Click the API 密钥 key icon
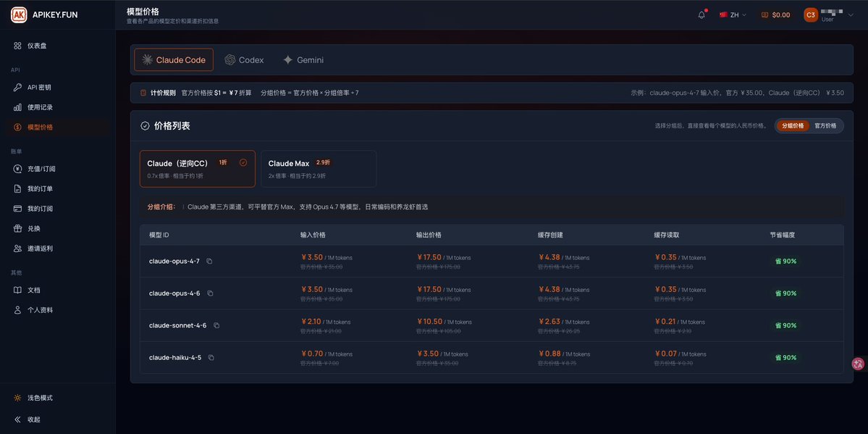 17,87
